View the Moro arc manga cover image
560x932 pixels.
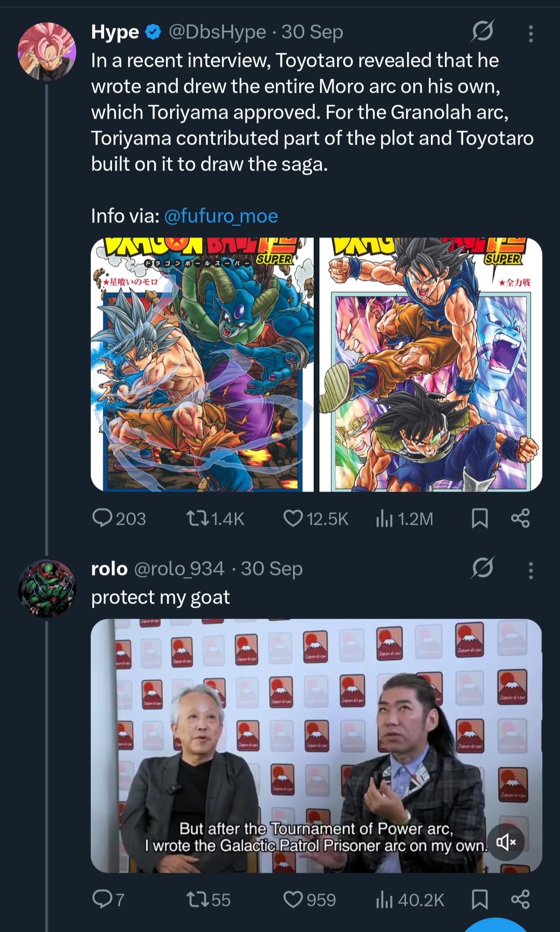[x=202, y=364]
